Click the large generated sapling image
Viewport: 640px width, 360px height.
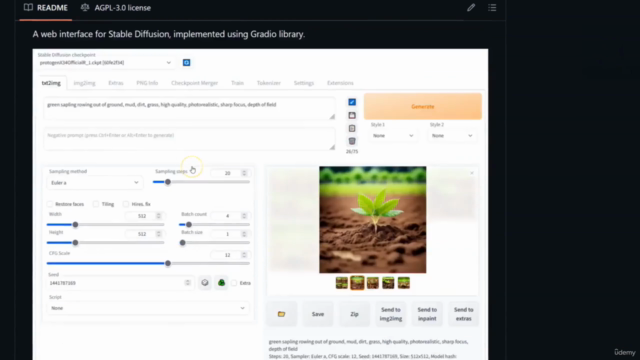point(373,220)
